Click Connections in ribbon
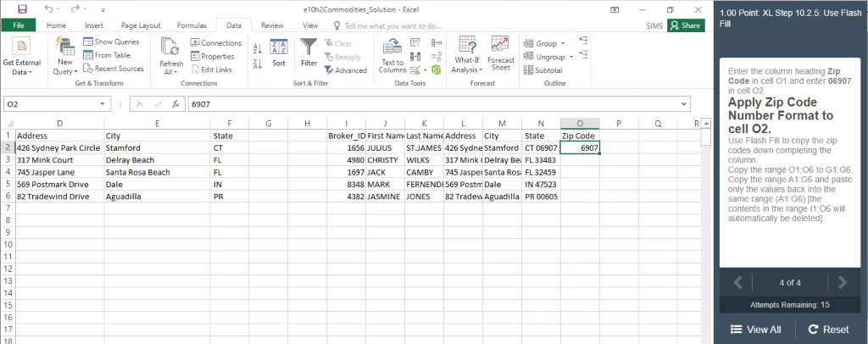 [x=216, y=42]
